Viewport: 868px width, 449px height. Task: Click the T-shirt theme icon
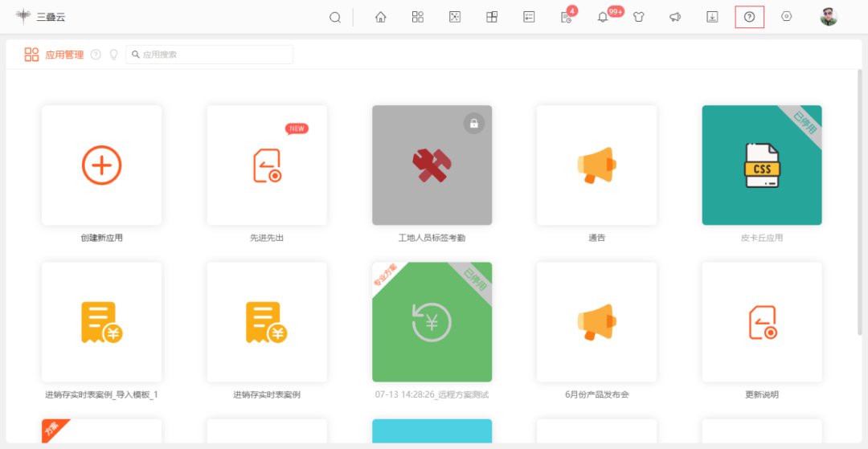tap(639, 17)
